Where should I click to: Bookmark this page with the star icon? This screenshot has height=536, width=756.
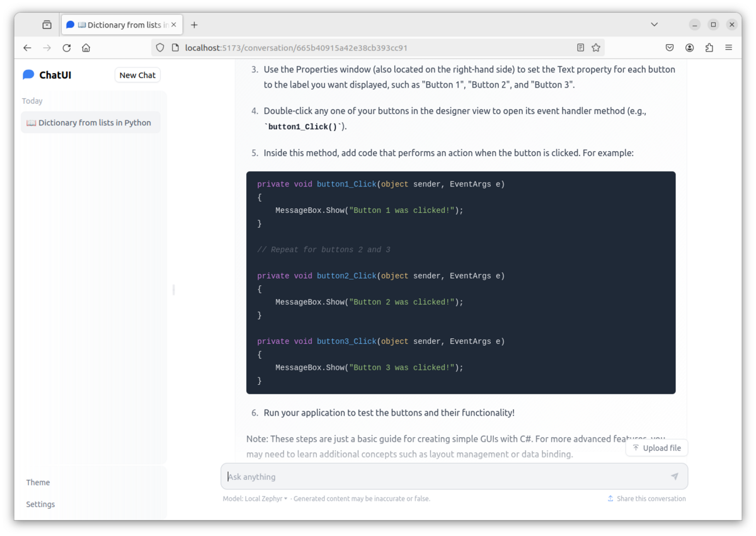(596, 48)
